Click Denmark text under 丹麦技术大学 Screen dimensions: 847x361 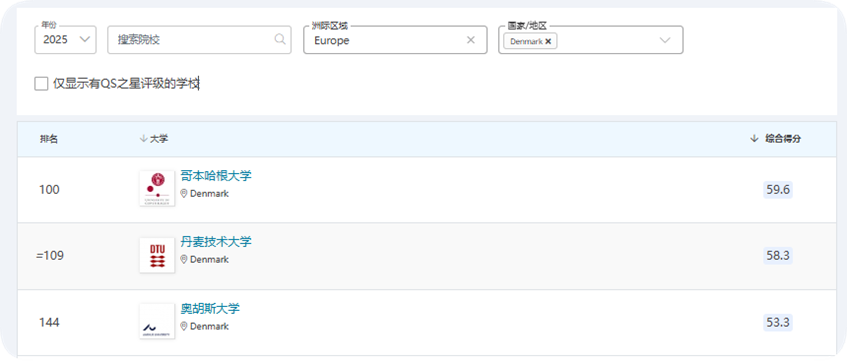(209, 259)
